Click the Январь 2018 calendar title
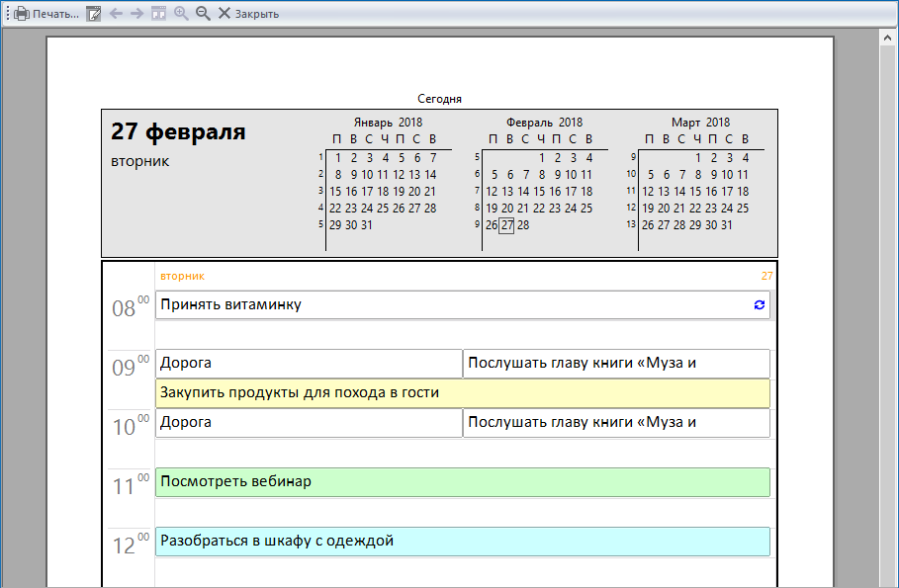 (x=388, y=123)
